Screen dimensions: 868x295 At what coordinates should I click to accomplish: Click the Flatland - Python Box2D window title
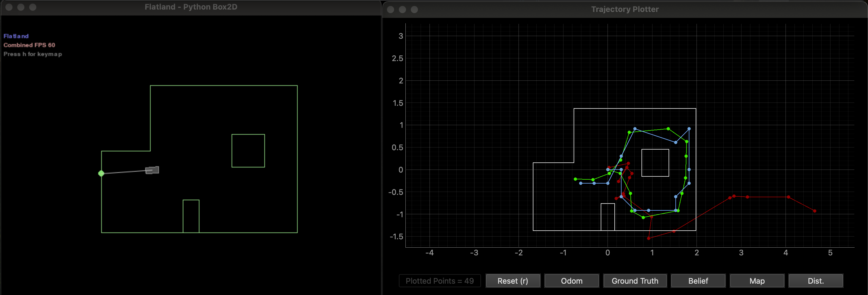[191, 7]
